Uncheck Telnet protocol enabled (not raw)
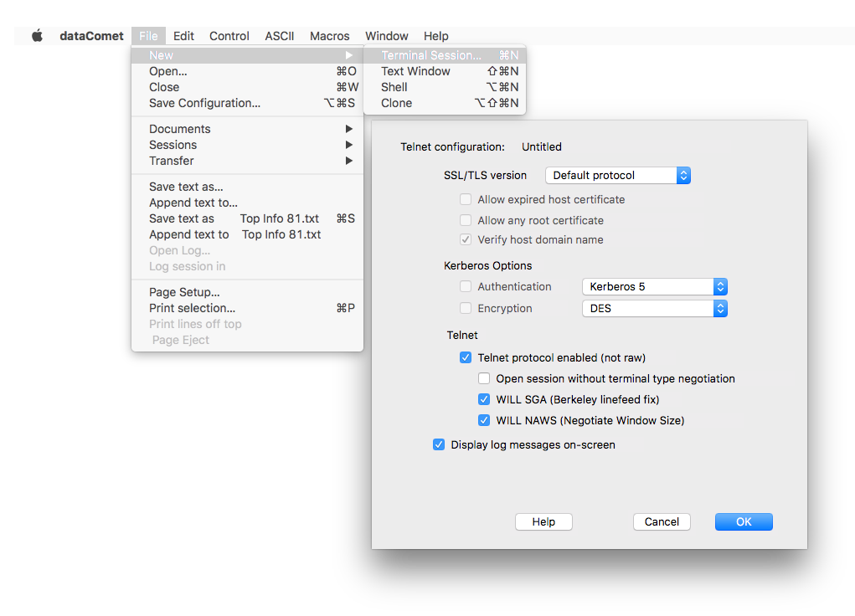855x616 pixels. point(465,357)
